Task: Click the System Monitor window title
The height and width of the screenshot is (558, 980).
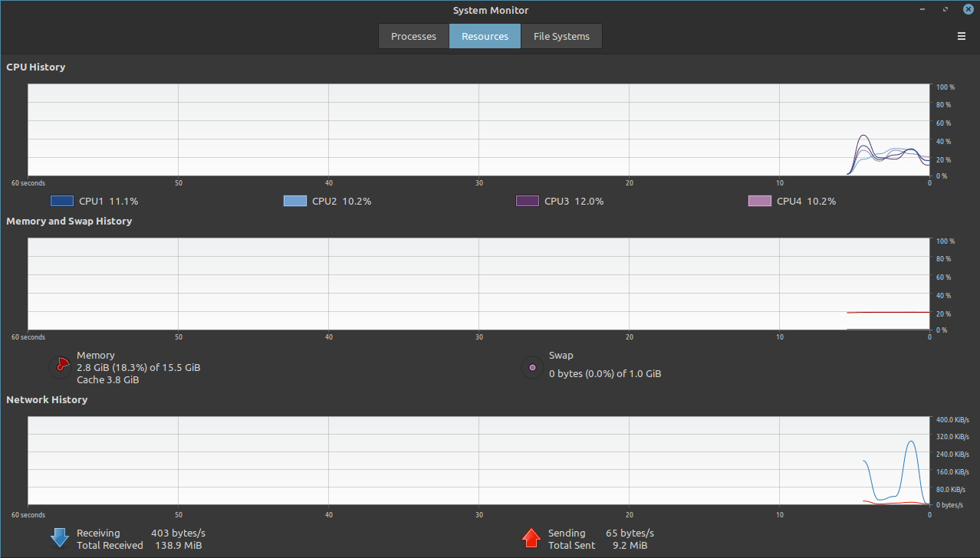Action: pyautogui.click(x=490, y=10)
